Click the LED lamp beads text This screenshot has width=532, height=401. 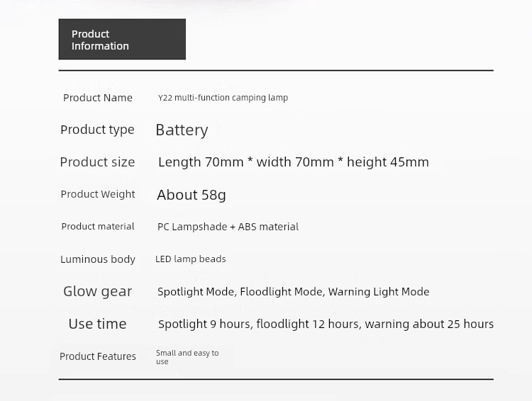[x=191, y=259]
